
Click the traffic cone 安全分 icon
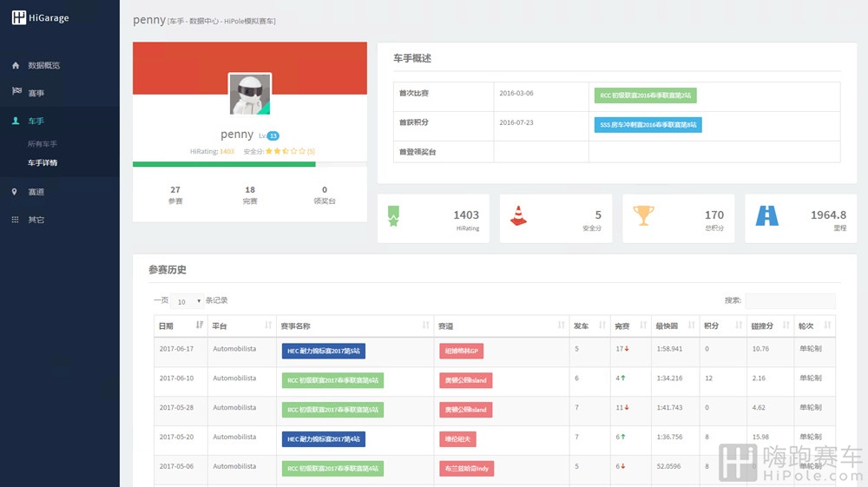[x=518, y=216]
